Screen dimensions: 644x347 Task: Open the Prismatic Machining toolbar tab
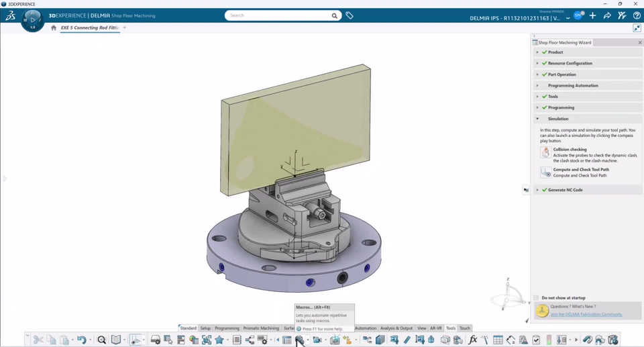click(261, 328)
